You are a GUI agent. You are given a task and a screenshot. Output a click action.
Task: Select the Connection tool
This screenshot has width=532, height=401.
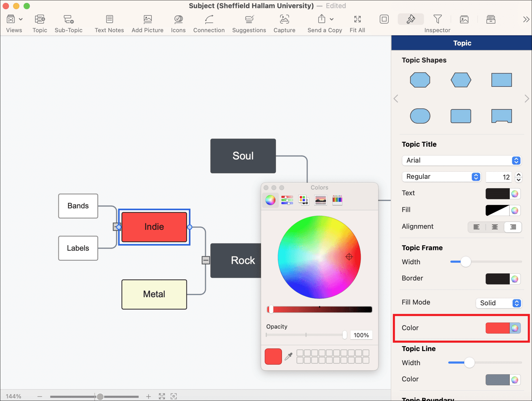(209, 20)
